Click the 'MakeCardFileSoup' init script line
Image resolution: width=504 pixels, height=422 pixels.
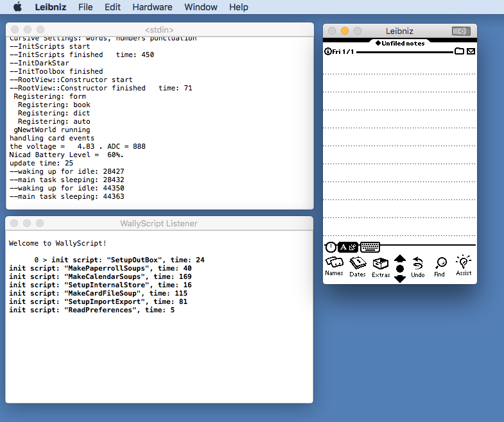click(98, 293)
